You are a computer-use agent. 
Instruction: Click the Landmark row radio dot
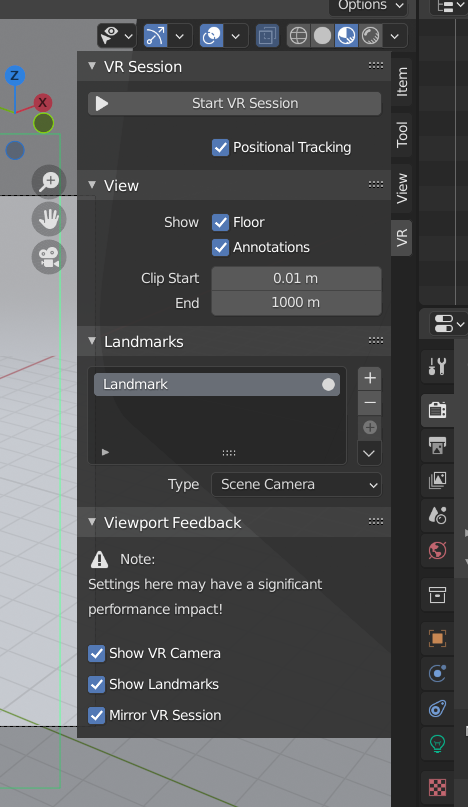click(x=328, y=384)
